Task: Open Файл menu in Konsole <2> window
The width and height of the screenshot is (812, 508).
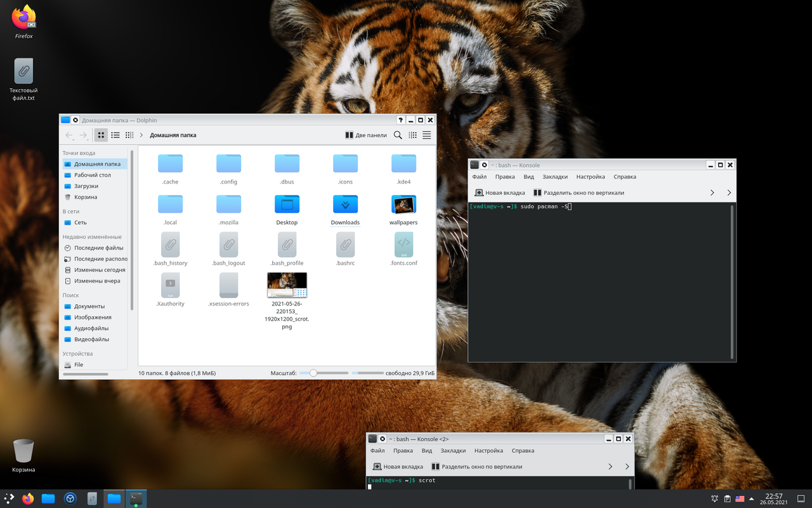Action: click(x=377, y=451)
